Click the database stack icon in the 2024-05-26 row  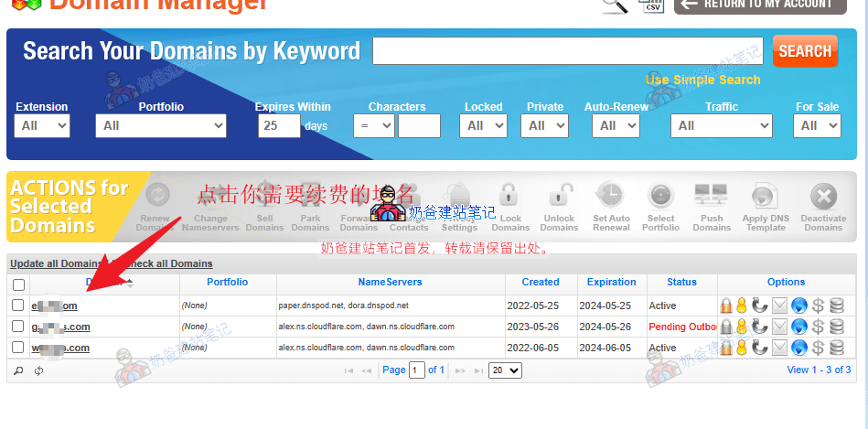coord(837,327)
